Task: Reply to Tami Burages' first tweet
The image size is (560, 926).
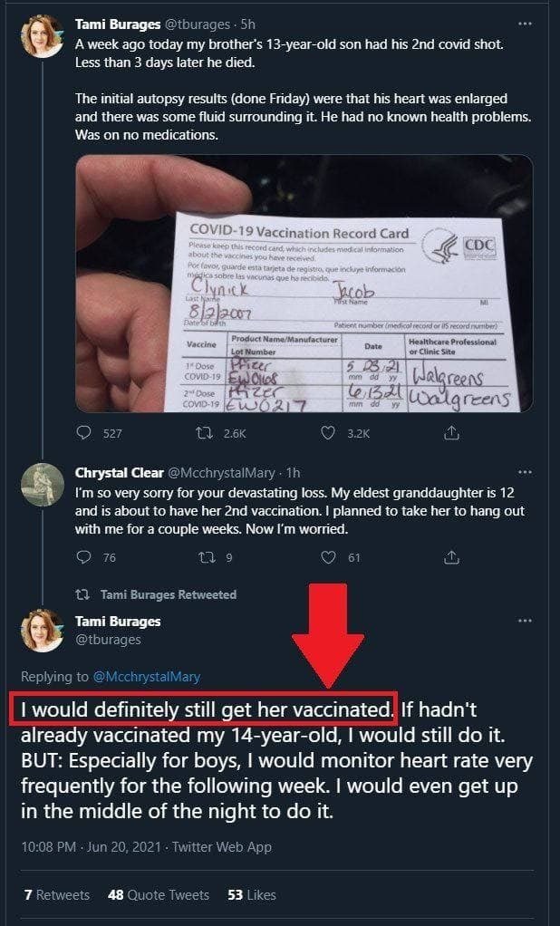Action: (84, 434)
